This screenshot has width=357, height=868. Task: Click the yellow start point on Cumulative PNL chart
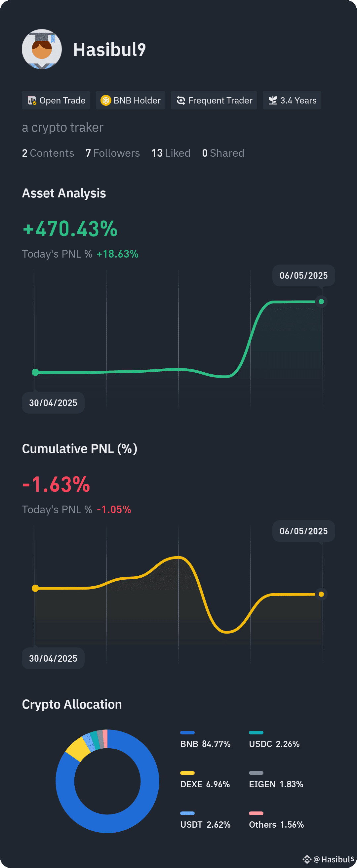pyautogui.click(x=35, y=588)
